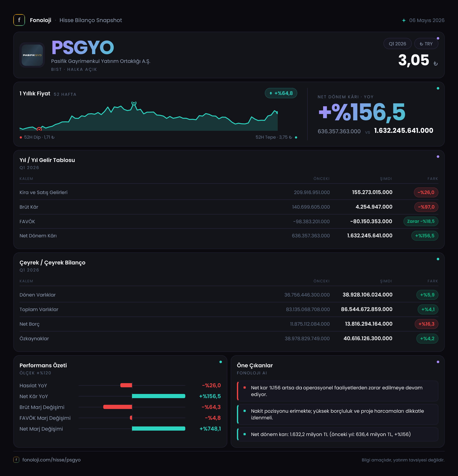Click the Çeyrek / Çeyrek Bilanço heading
The image size is (458, 476).
pos(52,263)
